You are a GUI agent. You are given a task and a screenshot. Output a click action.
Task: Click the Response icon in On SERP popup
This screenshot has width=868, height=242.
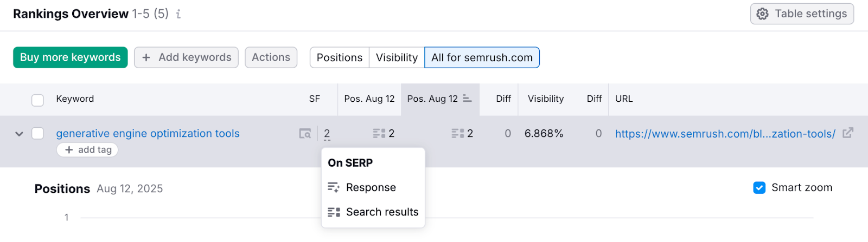coord(334,188)
